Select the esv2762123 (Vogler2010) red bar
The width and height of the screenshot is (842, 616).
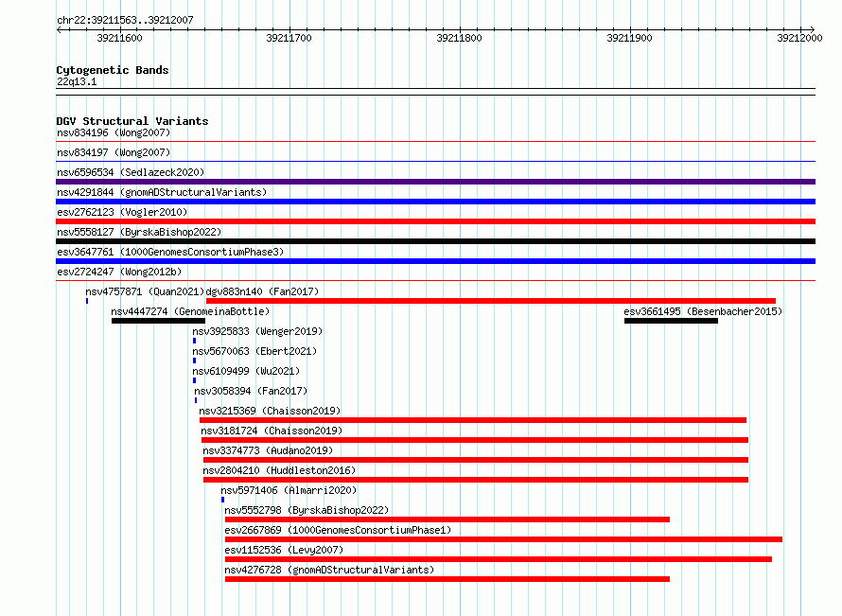[x=435, y=221]
